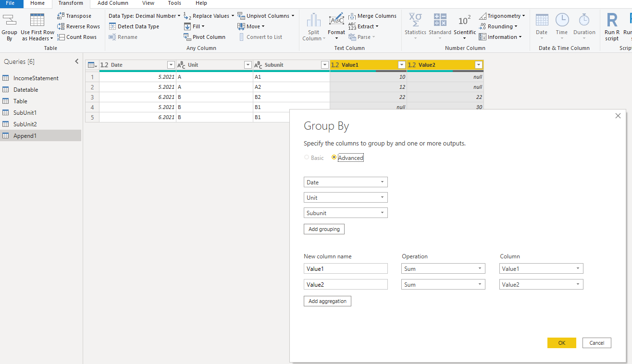This screenshot has width=632, height=364.
Task: Click the Date column calendar icon
Action: (x=542, y=20)
